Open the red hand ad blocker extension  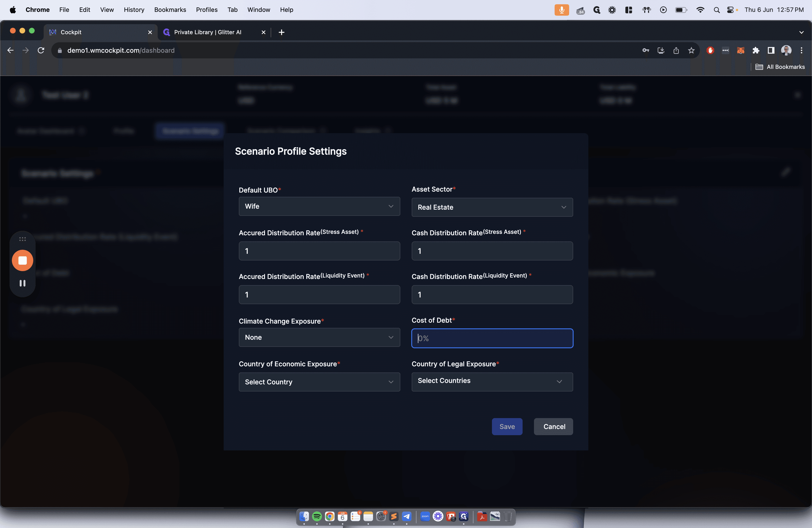(710, 51)
